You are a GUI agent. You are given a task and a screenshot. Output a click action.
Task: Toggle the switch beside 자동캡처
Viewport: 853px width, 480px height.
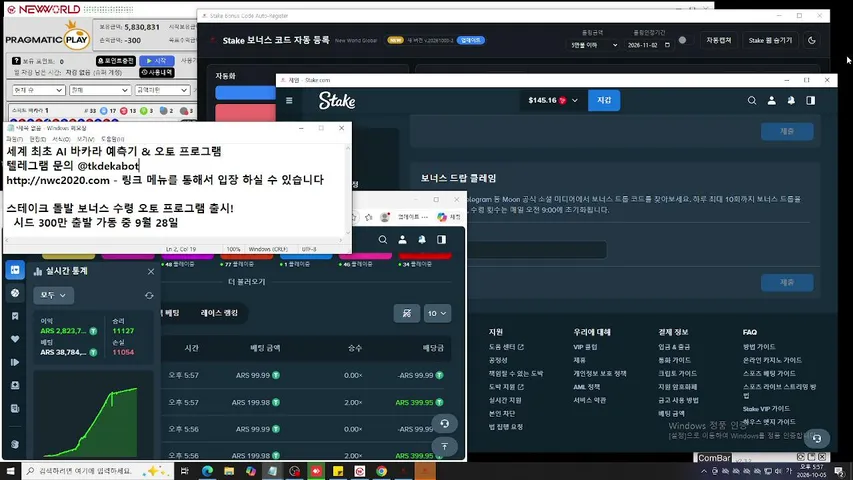click(x=682, y=40)
